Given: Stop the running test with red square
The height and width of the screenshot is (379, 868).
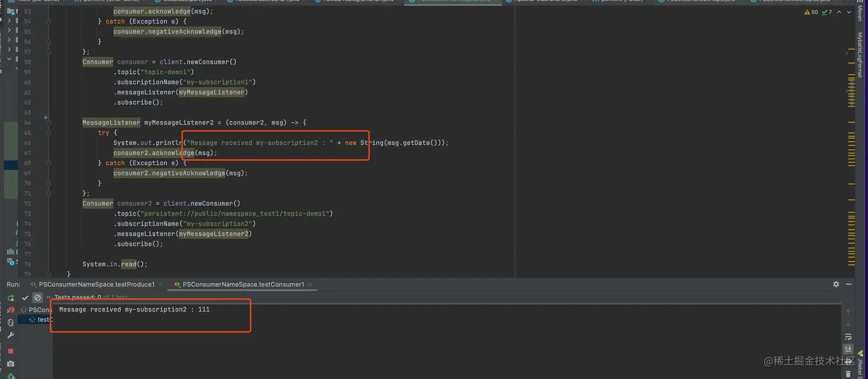Looking at the screenshot, I should pos(10,351).
